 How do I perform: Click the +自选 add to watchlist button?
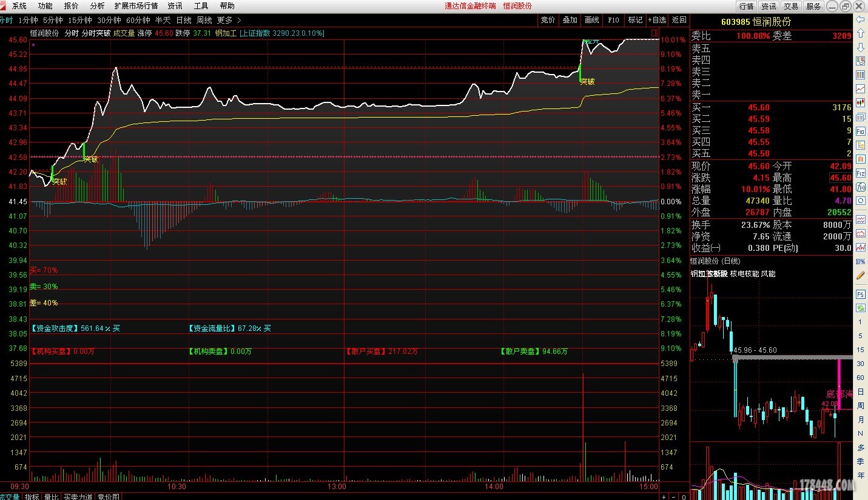657,20
